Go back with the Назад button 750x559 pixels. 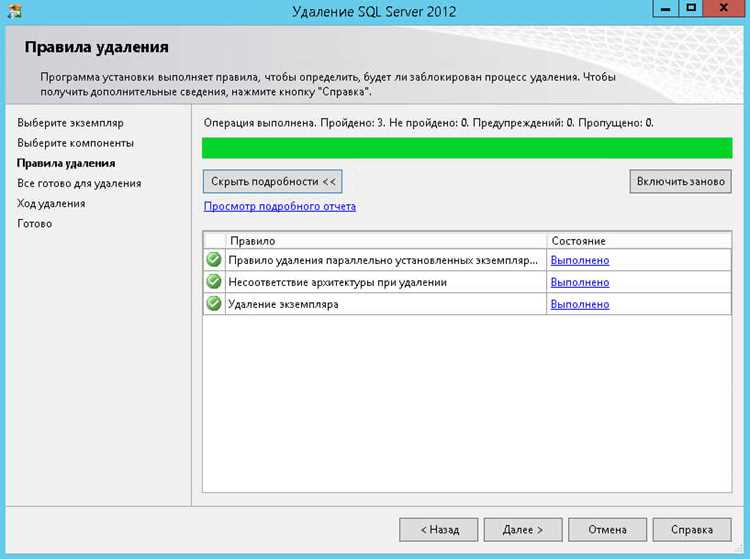[x=439, y=530]
